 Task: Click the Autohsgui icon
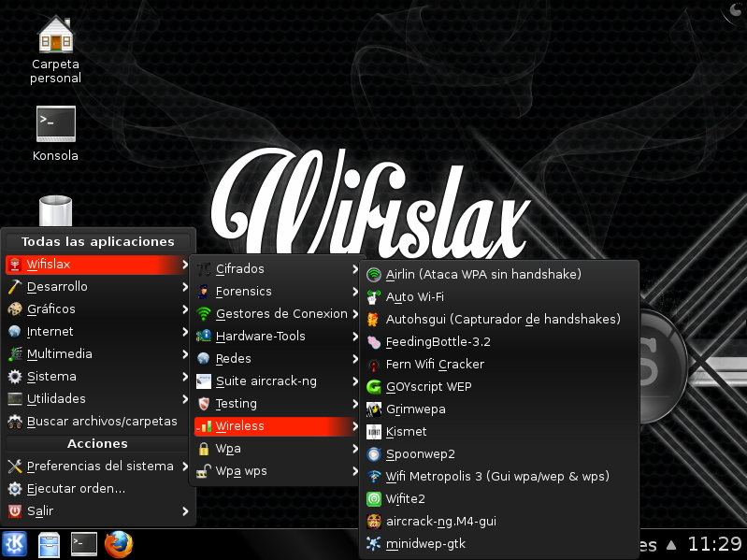(374, 319)
